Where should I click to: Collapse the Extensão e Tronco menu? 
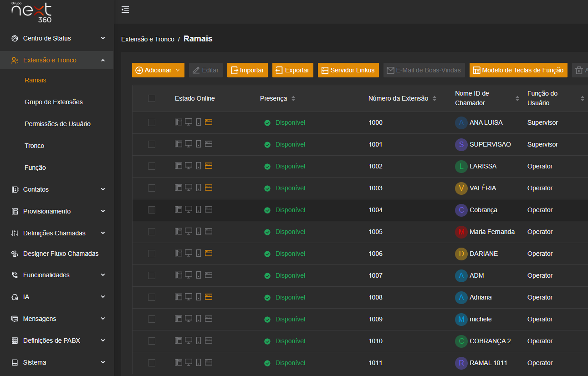click(103, 60)
